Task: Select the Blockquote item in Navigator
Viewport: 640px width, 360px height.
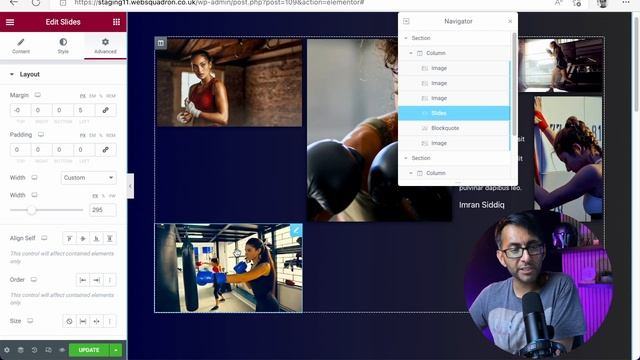Action: click(454, 128)
